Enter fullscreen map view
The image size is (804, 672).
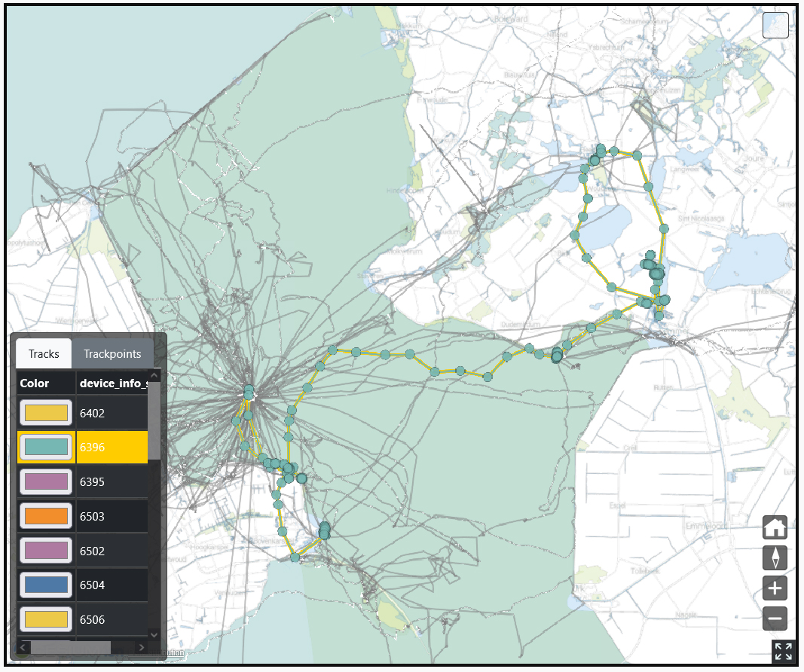click(x=784, y=652)
